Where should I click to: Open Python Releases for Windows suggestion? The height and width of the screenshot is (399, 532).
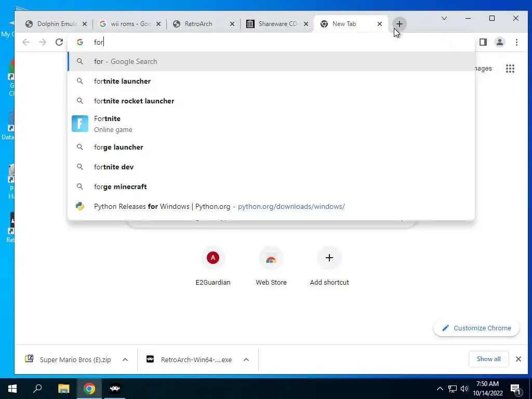(271, 206)
